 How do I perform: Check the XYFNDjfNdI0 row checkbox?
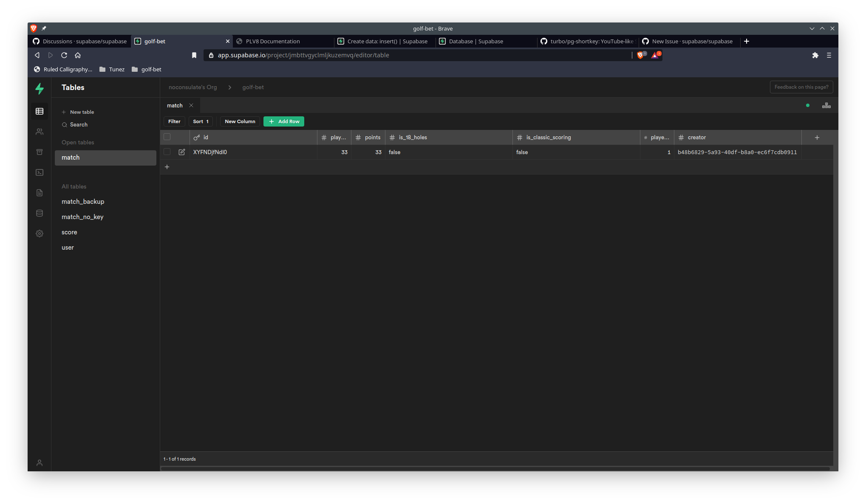(x=167, y=152)
